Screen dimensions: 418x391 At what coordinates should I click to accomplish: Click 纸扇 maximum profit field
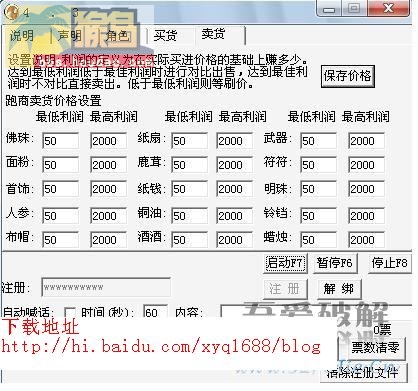coord(234,141)
